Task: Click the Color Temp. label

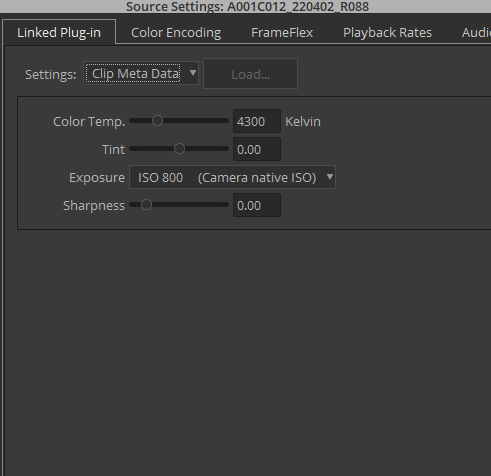Action: 89,122
